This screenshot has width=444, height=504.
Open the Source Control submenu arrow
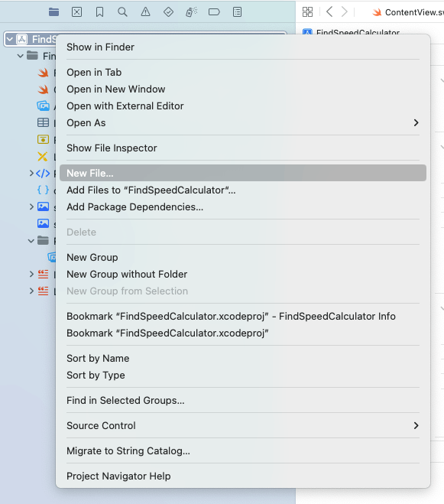(x=416, y=425)
